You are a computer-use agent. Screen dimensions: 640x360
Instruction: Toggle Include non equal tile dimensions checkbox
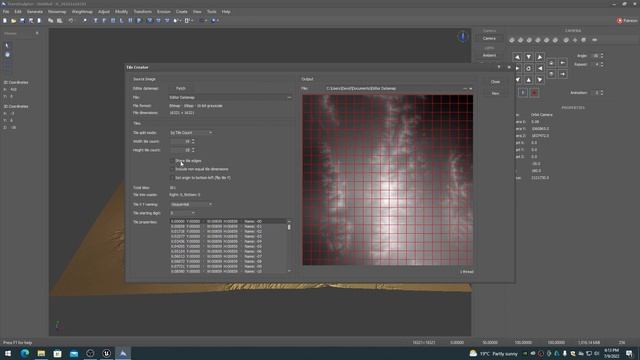pos(172,169)
